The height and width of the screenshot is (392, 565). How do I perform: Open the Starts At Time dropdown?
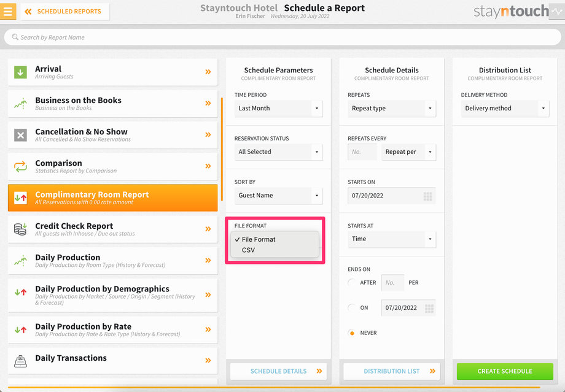(x=392, y=239)
